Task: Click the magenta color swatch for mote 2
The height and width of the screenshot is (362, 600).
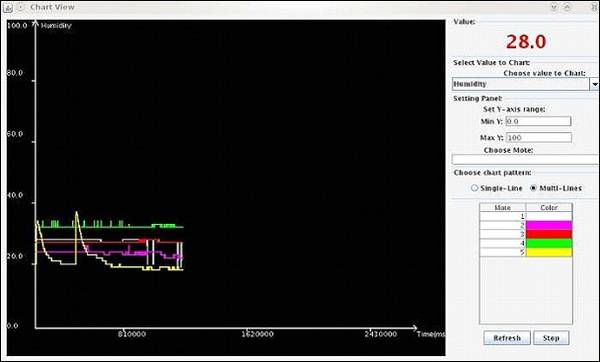Action: point(549,225)
